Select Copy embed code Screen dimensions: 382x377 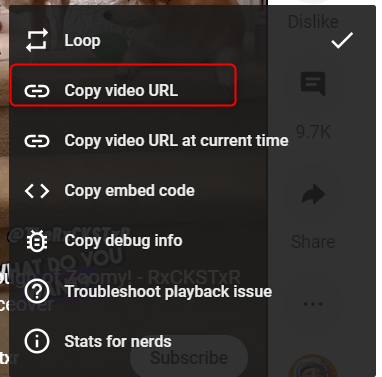192,191
